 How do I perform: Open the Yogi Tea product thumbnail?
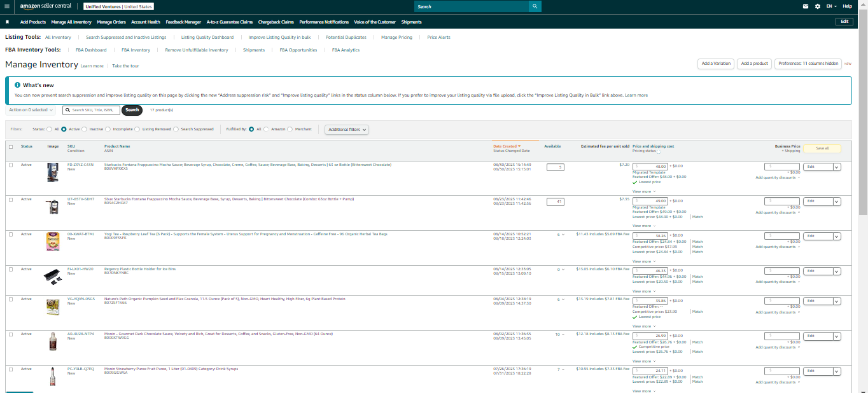[53, 242]
